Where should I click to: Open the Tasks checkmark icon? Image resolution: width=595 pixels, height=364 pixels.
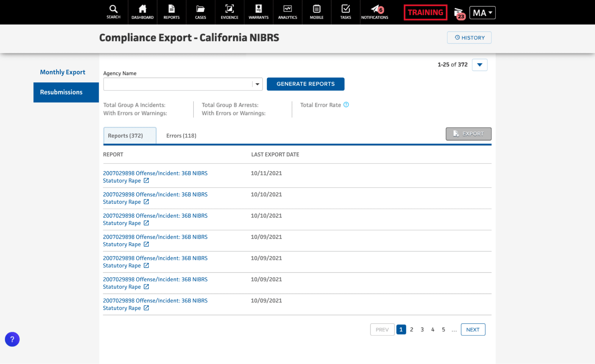pyautogui.click(x=345, y=12)
